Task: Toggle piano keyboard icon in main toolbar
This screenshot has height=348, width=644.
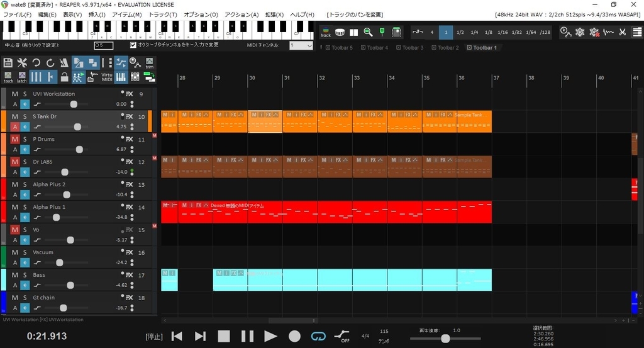Action: point(121,77)
